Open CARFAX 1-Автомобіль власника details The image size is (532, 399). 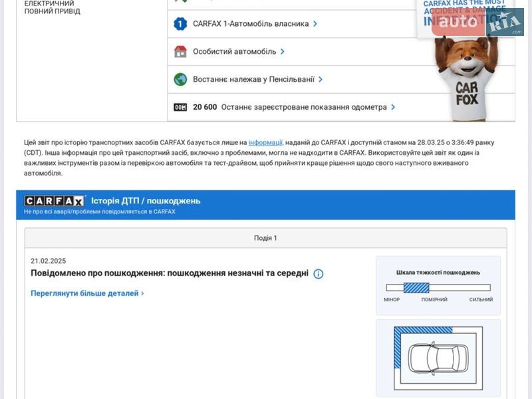tap(251, 24)
